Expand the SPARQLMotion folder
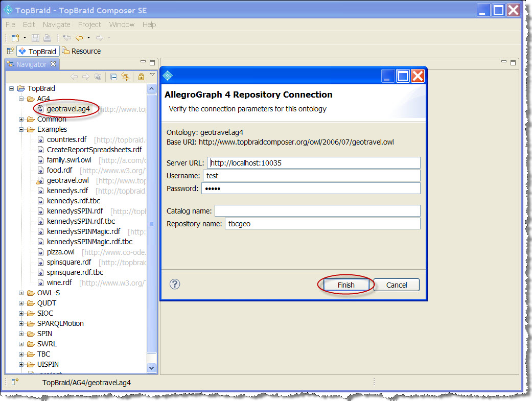This screenshot has height=401, width=532. [x=20, y=323]
